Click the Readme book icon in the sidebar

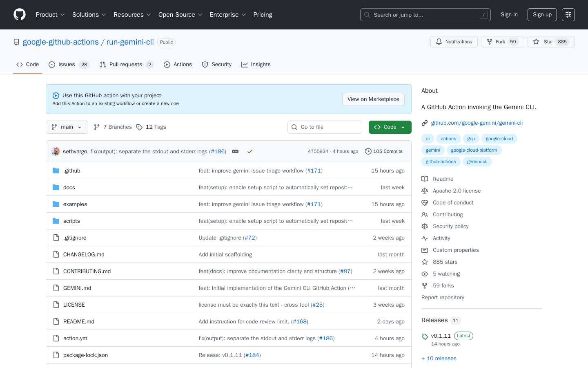click(x=425, y=179)
